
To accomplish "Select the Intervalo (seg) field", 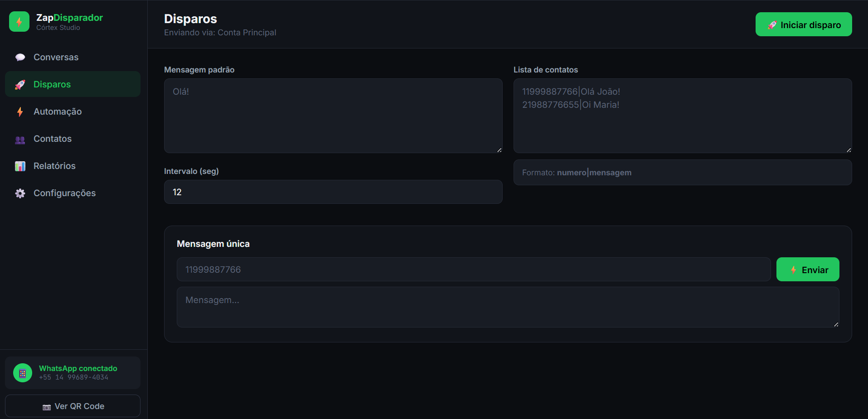I will 333,192.
